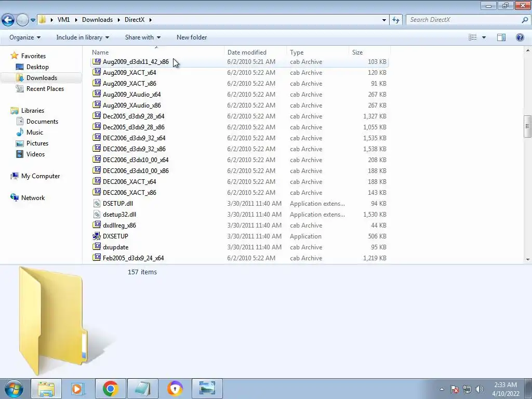532x399 pixels.
Task: Open the Organize menu
Action: click(x=25, y=37)
